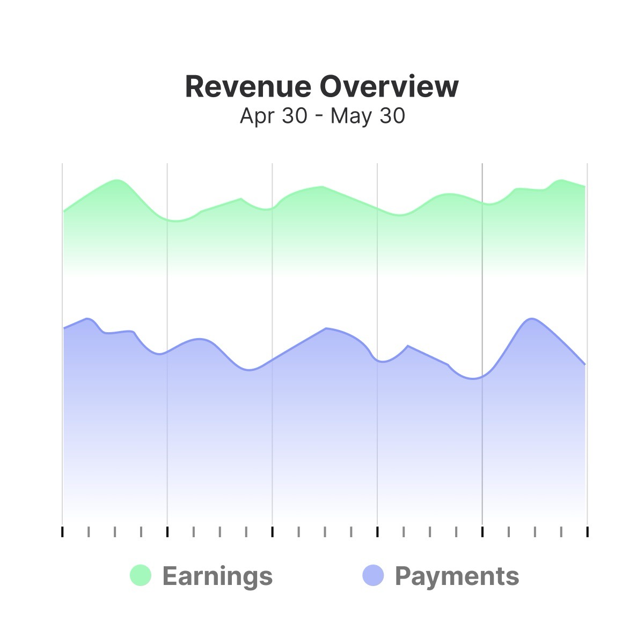Click the purple Payments legend dot
This screenshot has width=644, height=644.
click(374, 575)
